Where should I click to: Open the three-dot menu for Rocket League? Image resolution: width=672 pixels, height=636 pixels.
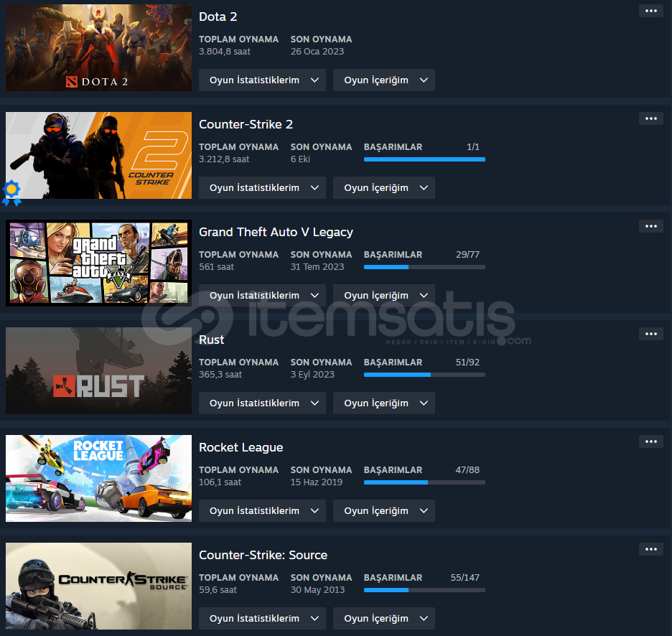tap(650, 441)
